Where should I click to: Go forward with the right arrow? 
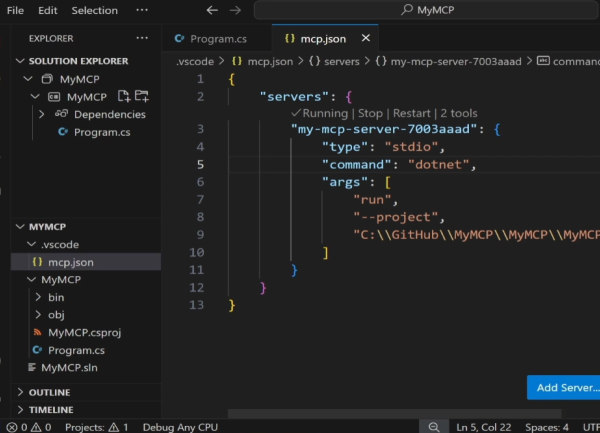point(235,10)
